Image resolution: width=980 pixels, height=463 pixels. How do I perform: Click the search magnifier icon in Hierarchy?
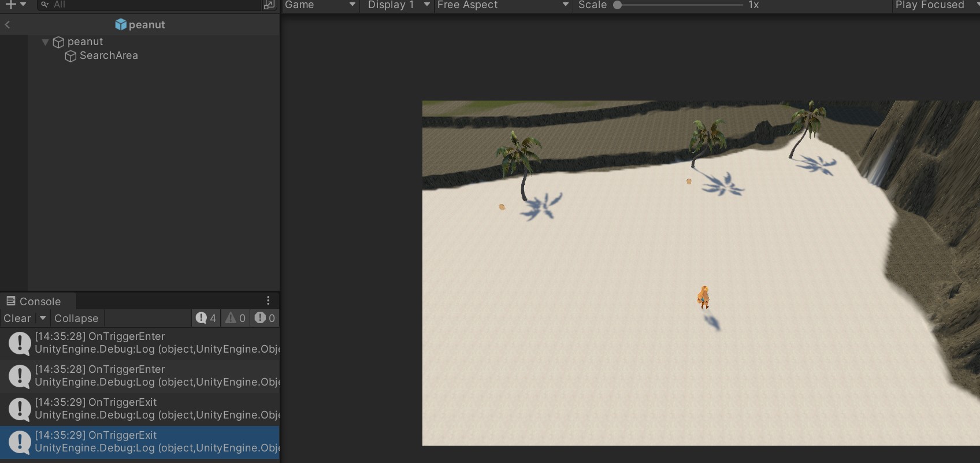click(x=44, y=5)
